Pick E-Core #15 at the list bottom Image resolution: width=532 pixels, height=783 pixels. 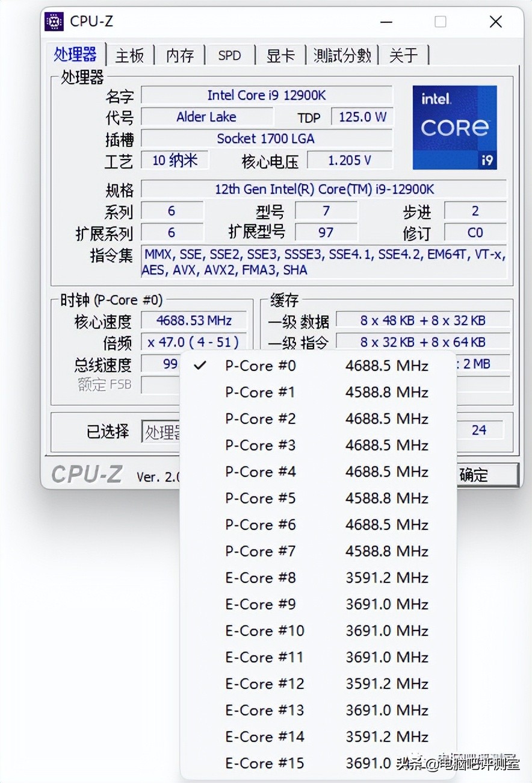[x=264, y=763]
